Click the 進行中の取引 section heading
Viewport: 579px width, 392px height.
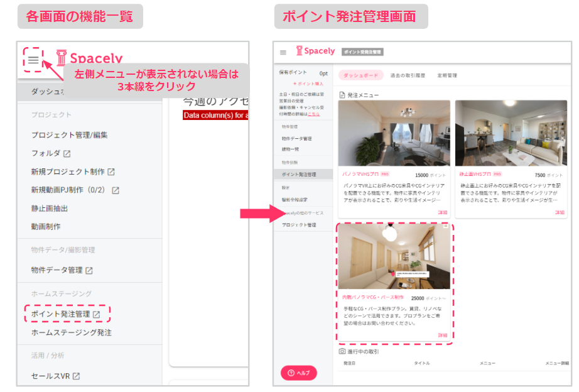tap(363, 352)
